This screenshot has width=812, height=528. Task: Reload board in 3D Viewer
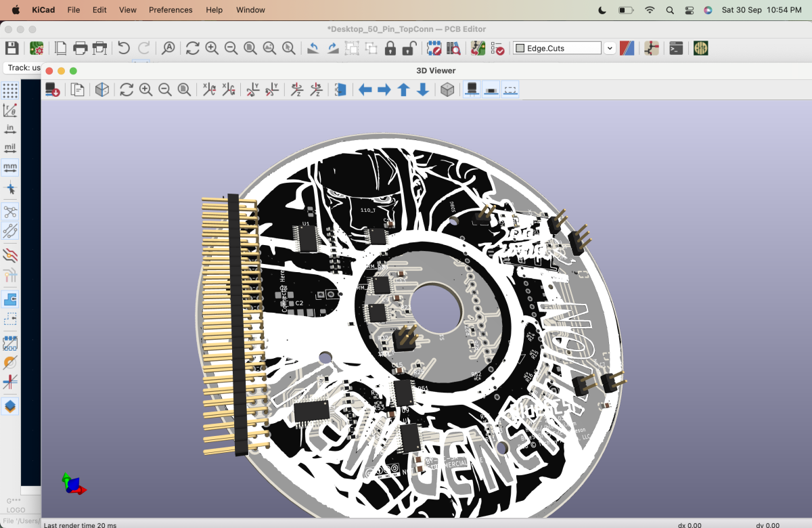[53, 89]
